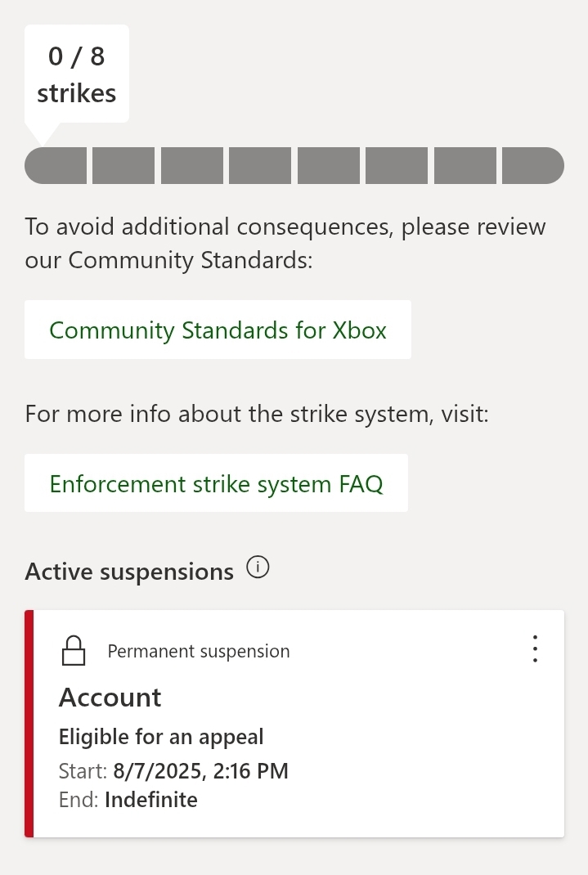This screenshot has width=588, height=875.
Task: Open Enforcement strike system FAQ link
Action: click(x=216, y=483)
